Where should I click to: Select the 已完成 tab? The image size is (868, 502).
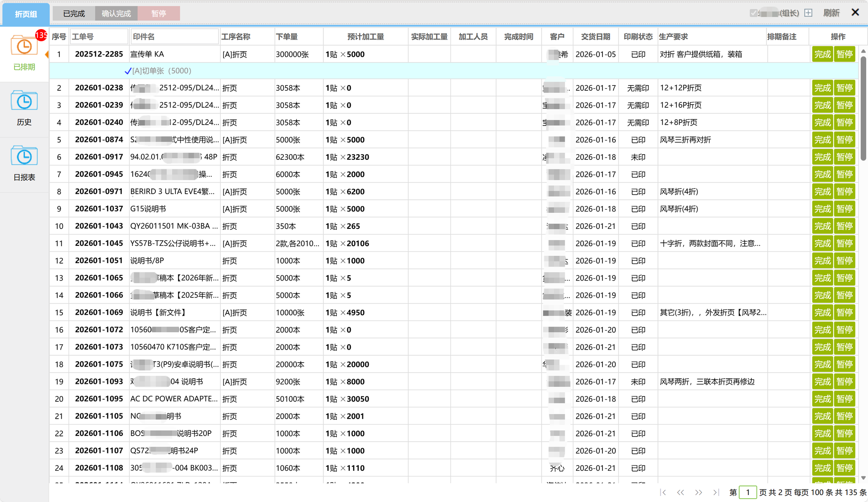pyautogui.click(x=74, y=13)
